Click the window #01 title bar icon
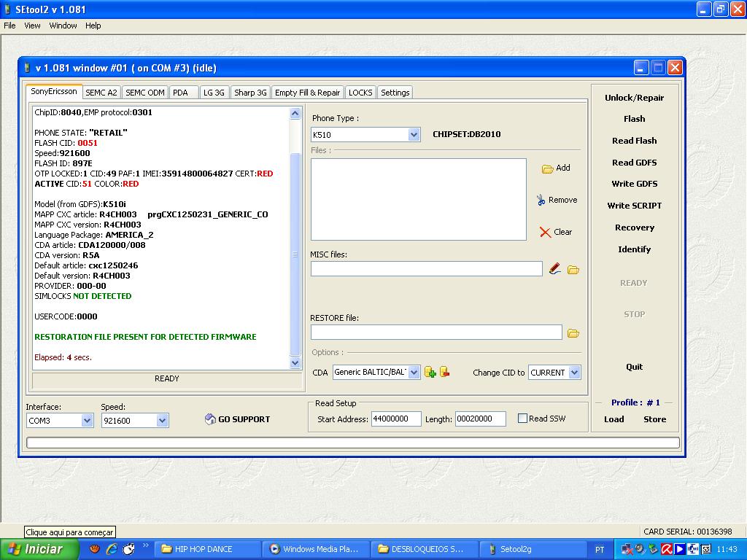The width and height of the screenshot is (747, 560). 27,68
